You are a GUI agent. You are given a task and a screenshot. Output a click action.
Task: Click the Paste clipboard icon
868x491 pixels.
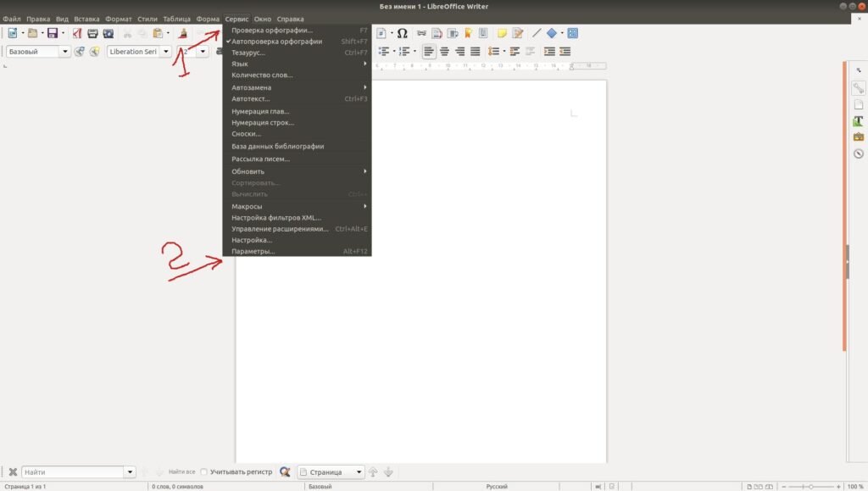click(159, 33)
